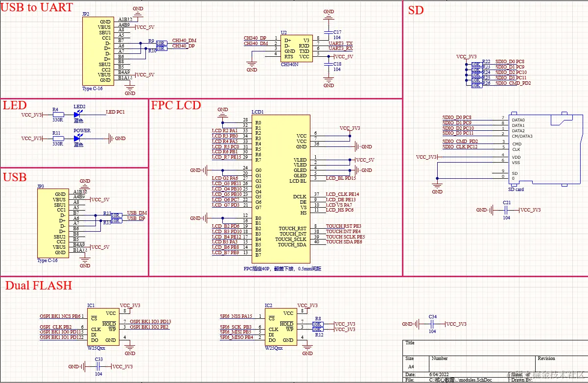Viewport: 588px width, 383px height.
Task: Click the 'FPC LCD' section title
Action: (x=176, y=105)
